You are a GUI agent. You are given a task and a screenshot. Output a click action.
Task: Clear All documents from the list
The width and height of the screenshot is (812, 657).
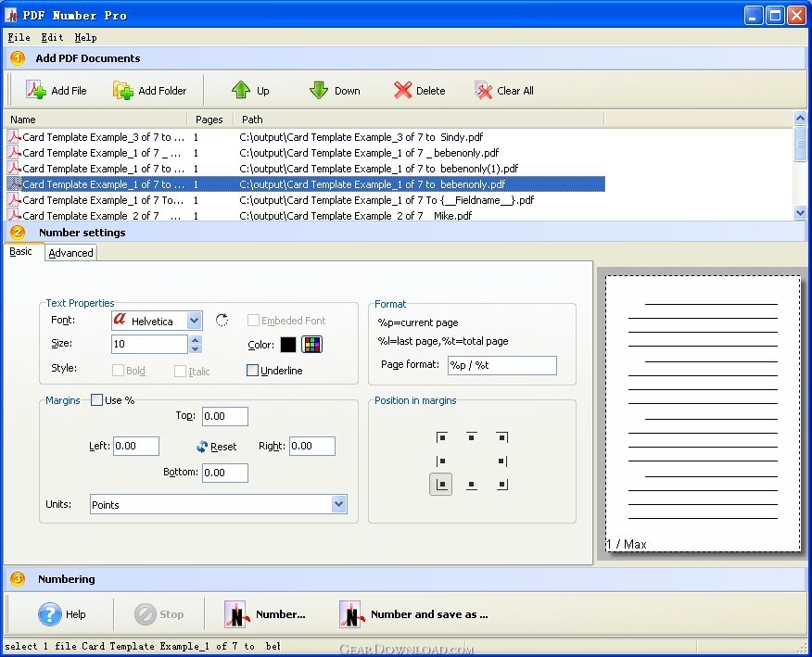504,90
